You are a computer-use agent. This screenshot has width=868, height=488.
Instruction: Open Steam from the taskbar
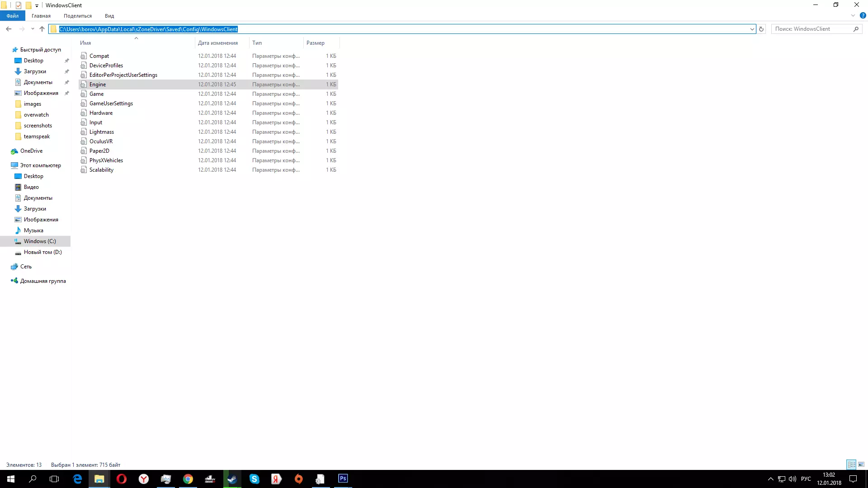(232, 479)
